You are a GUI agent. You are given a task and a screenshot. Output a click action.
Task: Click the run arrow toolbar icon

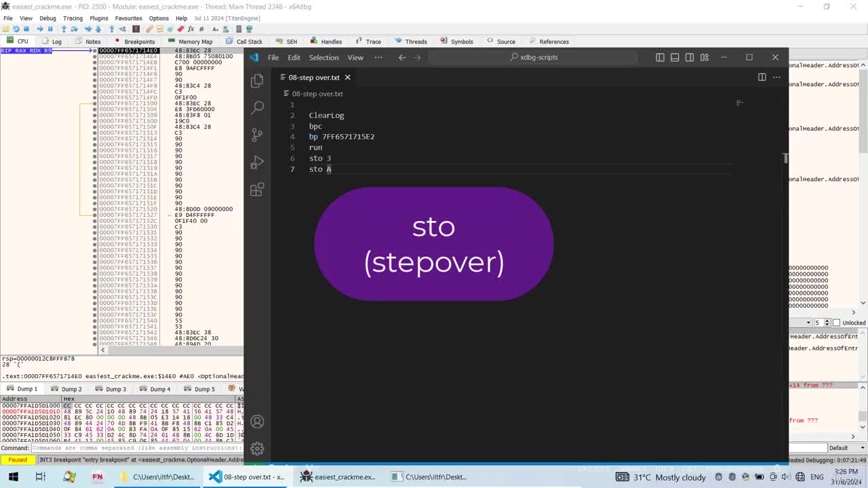point(40,29)
